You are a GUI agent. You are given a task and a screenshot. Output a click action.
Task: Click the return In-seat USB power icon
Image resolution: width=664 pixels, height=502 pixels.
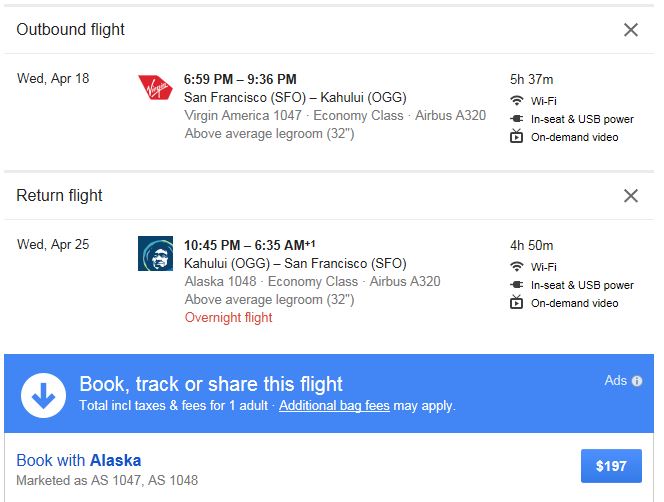(x=517, y=285)
